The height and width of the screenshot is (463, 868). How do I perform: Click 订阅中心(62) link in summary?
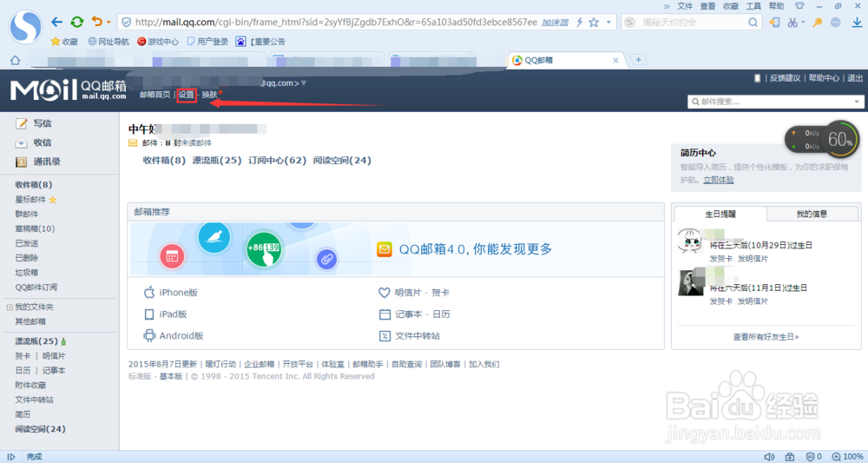(x=278, y=160)
